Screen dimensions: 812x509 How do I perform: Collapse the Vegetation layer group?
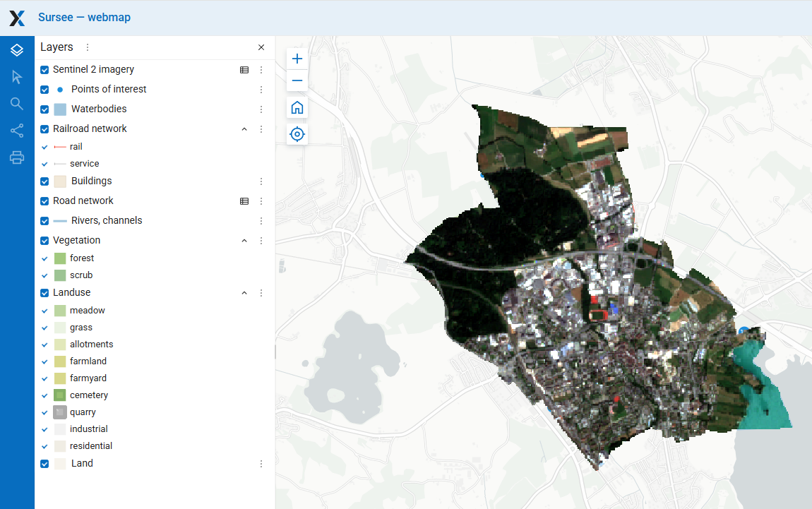[244, 241]
